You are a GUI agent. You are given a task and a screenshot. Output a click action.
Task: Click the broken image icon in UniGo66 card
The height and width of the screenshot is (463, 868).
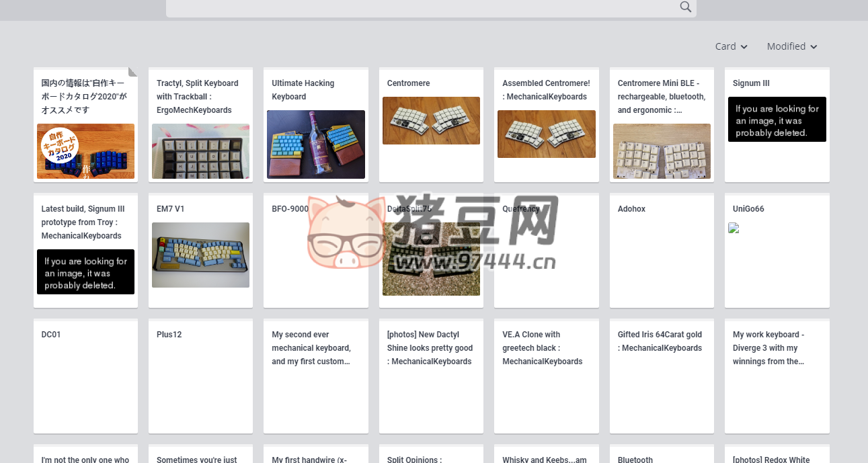click(x=734, y=228)
